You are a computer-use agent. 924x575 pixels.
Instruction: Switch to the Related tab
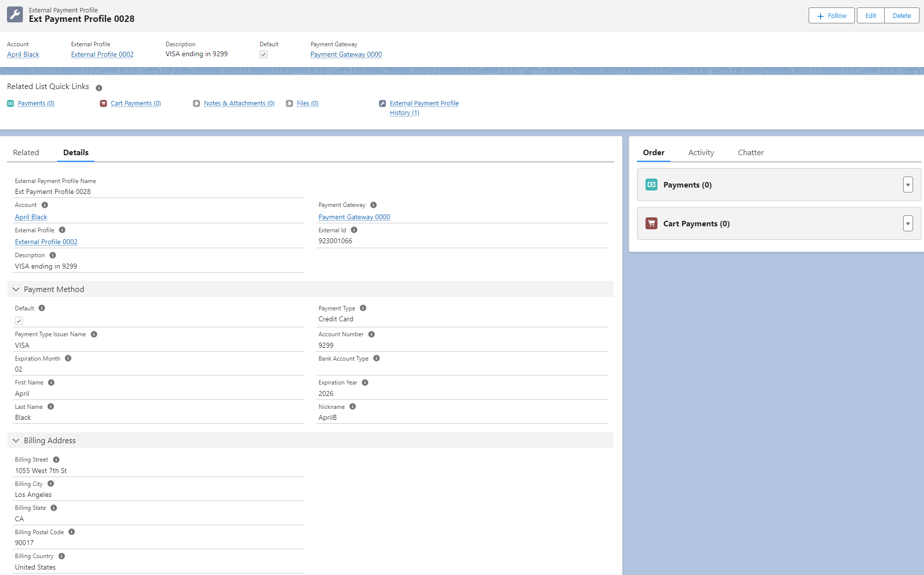tap(26, 153)
